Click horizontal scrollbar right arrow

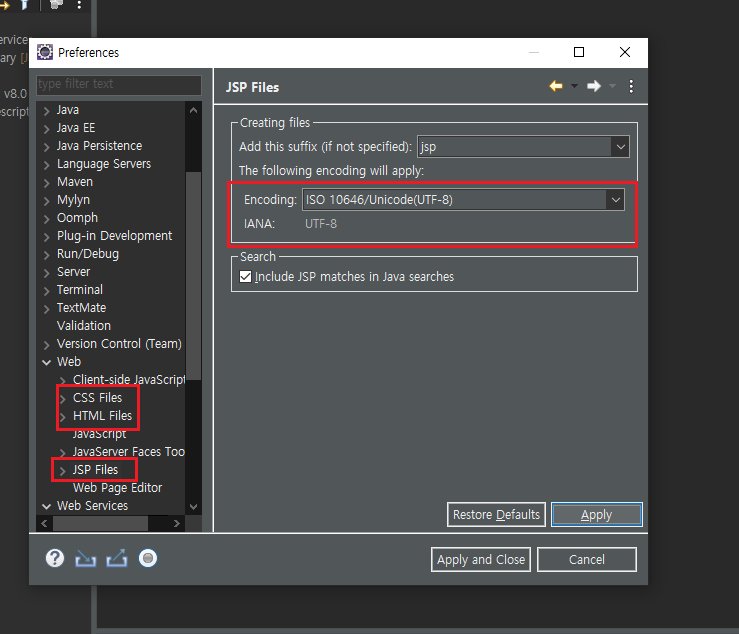coord(177,523)
